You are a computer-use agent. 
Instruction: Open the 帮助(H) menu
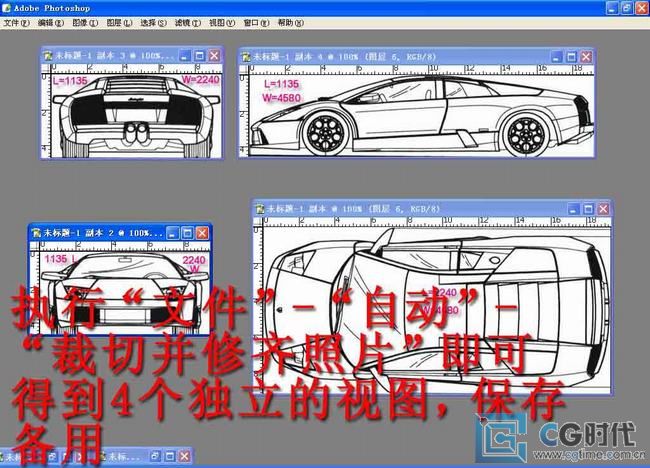tap(290, 23)
